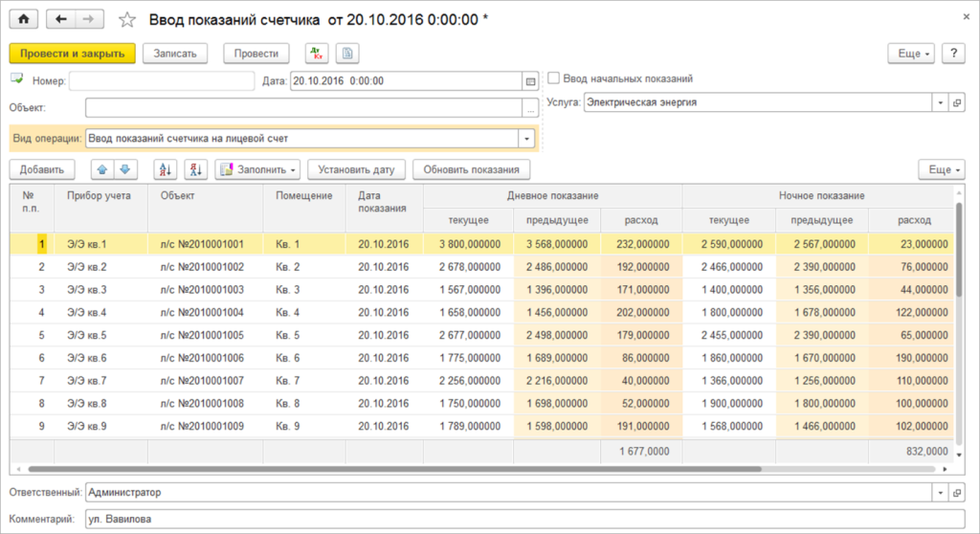Expand the Вид операции dropdown
980x534 pixels.
tap(526, 139)
